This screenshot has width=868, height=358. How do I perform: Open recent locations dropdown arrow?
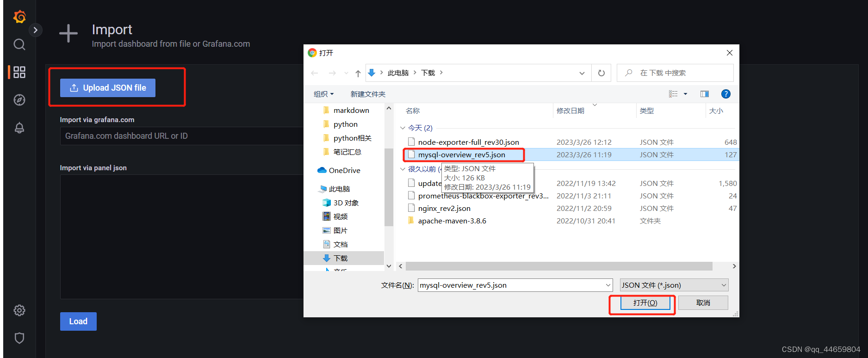tap(346, 73)
